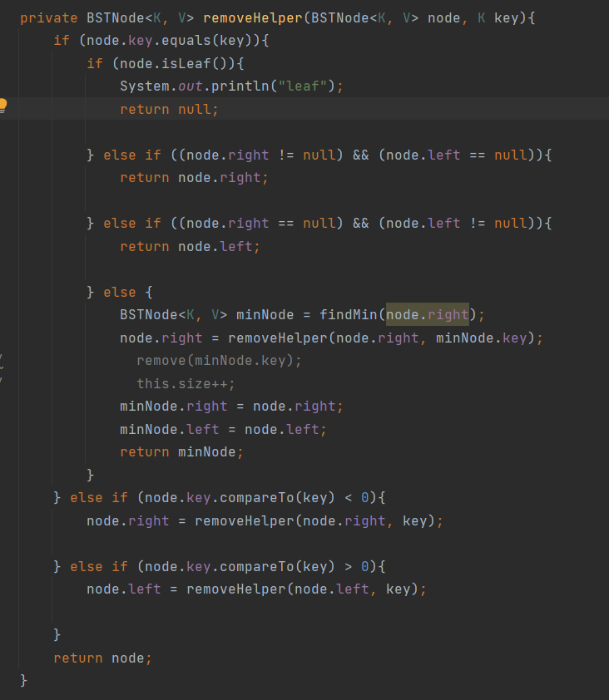Click the yellow lightbulb quick-fix icon

point(2,106)
